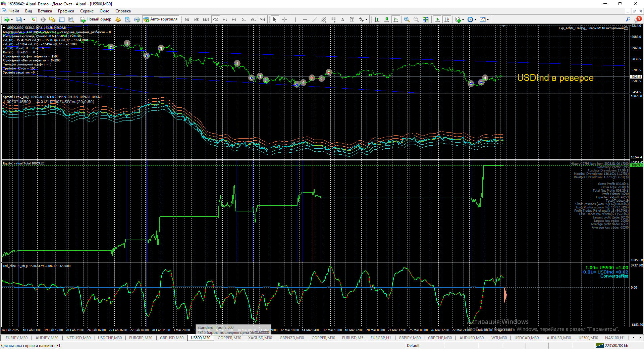Switch to the EURJPY,M30 chart tab
The height and width of the screenshot is (349, 644).
(x=17, y=338)
